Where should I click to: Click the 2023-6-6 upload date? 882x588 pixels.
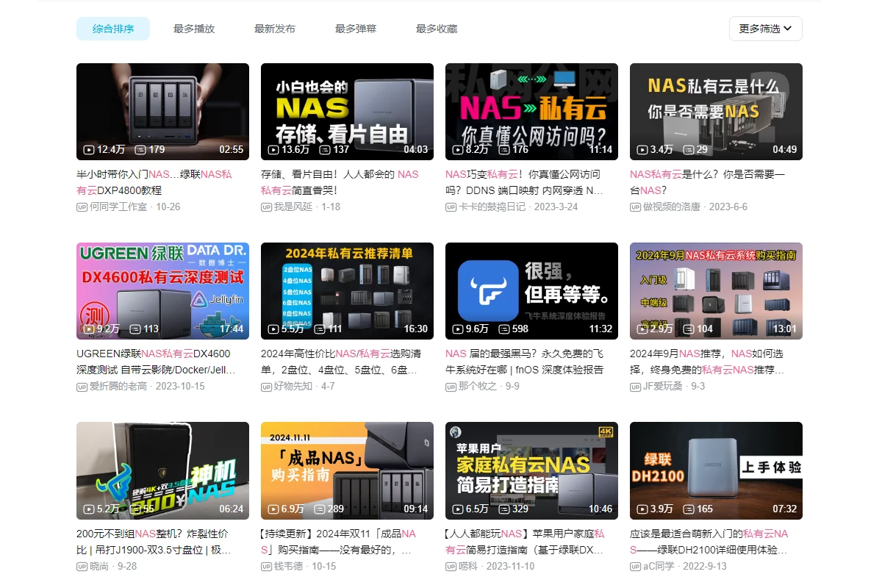[728, 207]
